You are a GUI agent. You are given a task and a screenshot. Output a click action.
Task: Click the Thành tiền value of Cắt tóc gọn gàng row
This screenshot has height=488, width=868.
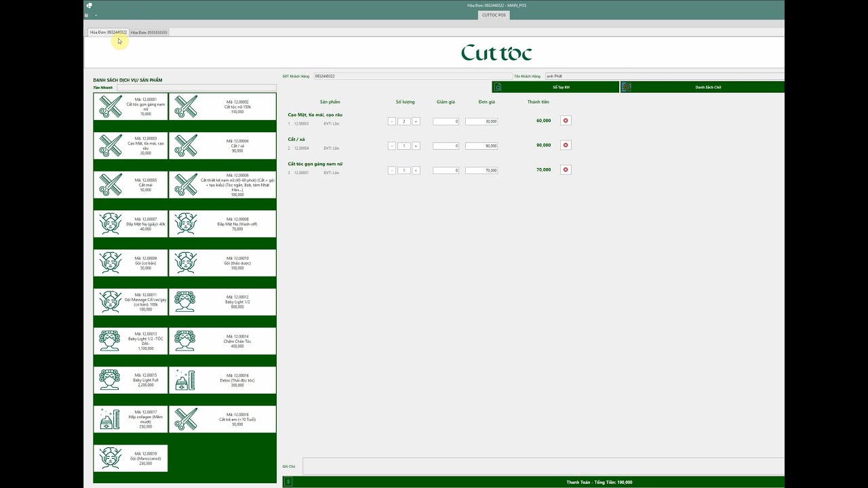pos(543,169)
